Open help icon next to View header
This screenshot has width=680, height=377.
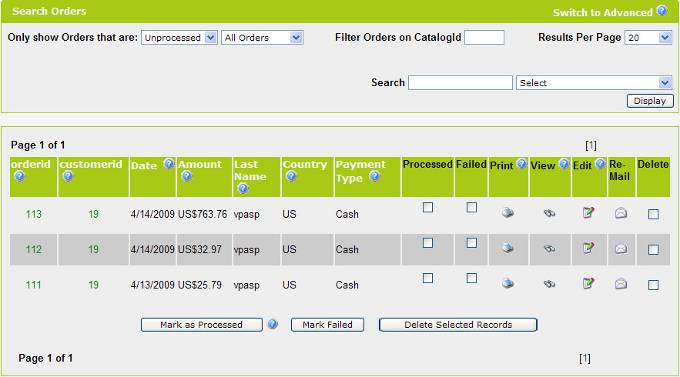click(564, 164)
